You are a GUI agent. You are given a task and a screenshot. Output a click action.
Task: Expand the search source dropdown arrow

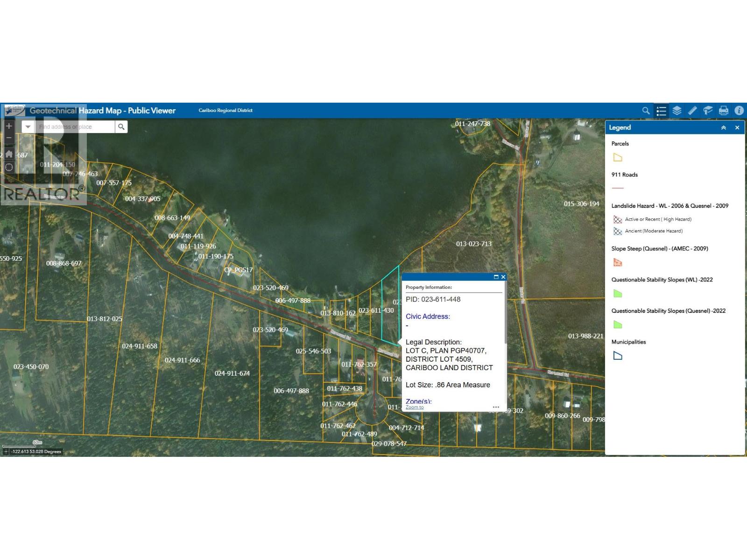click(28, 127)
